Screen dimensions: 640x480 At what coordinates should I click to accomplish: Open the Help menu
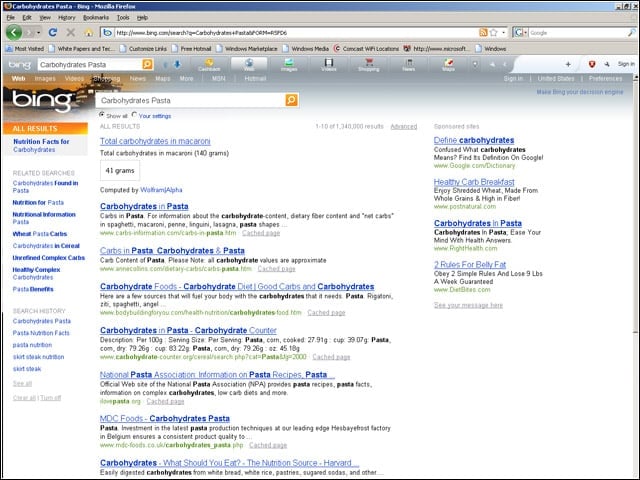[x=142, y=18]
